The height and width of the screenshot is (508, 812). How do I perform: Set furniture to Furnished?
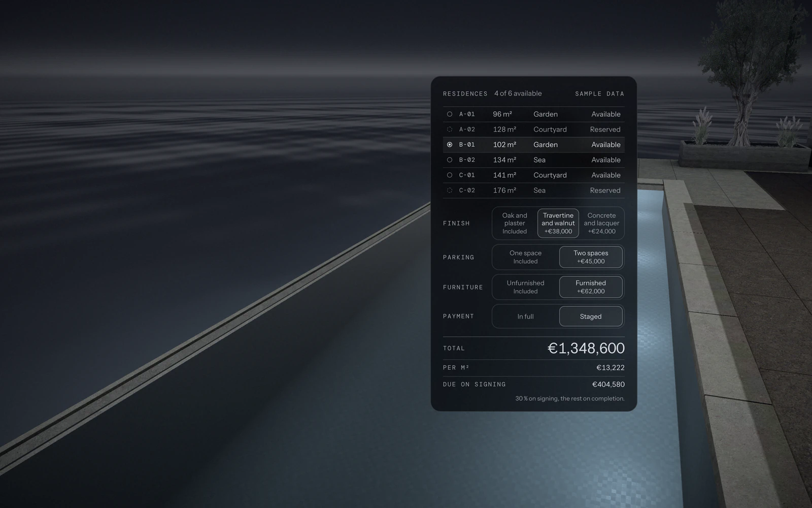(591, 287)
